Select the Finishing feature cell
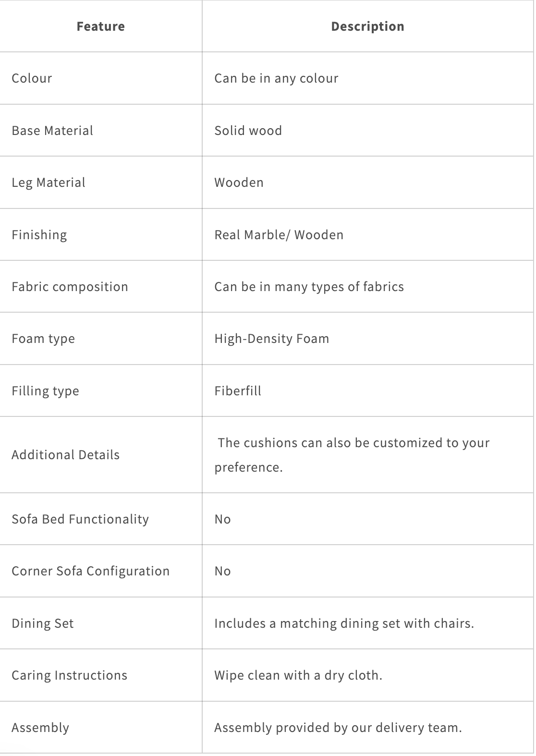The height and width of the screenshot is (756, 536). [x=101, y=234]
